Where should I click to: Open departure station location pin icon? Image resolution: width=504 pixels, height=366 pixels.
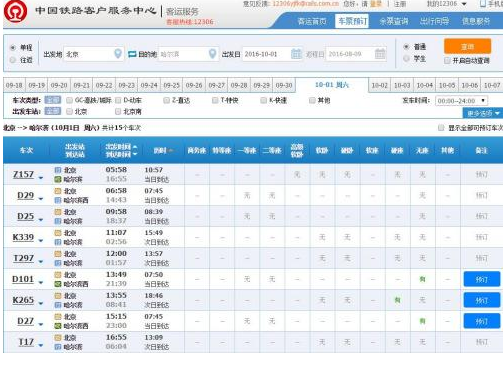tap(118, 53)
